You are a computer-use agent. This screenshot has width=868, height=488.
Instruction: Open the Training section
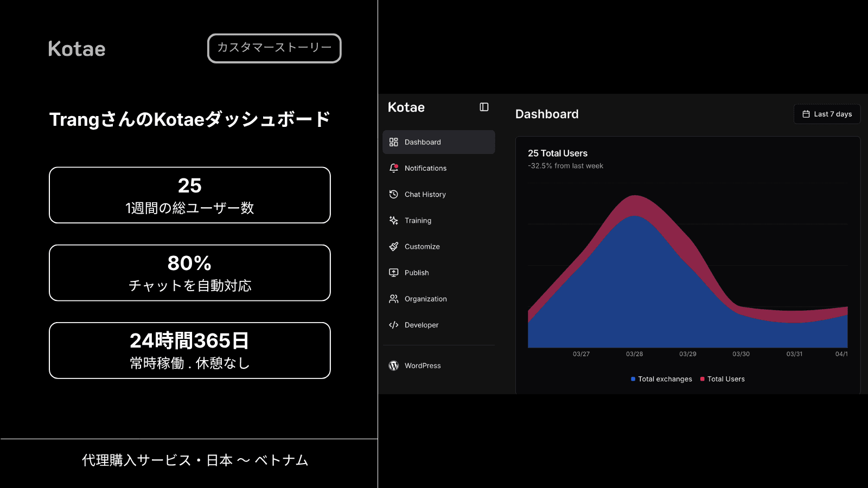(x=439, y=220)
